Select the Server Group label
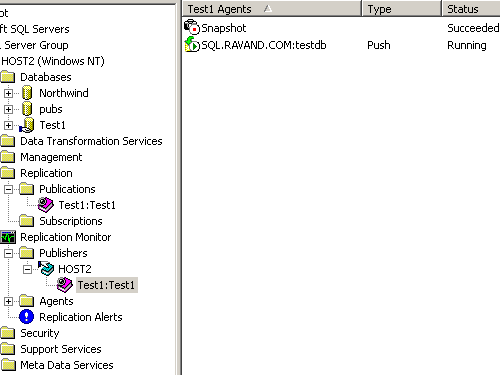Image resolution: width=500 pixels, height=375 pixels. click(x=35, y=45)
